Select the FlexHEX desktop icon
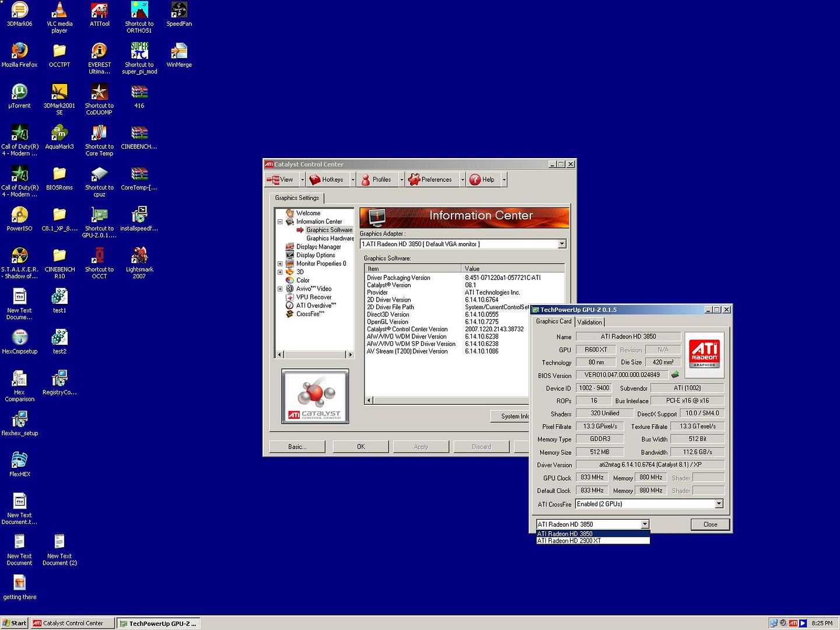Viewport: 840px width, 630px height. click(20, 464)
